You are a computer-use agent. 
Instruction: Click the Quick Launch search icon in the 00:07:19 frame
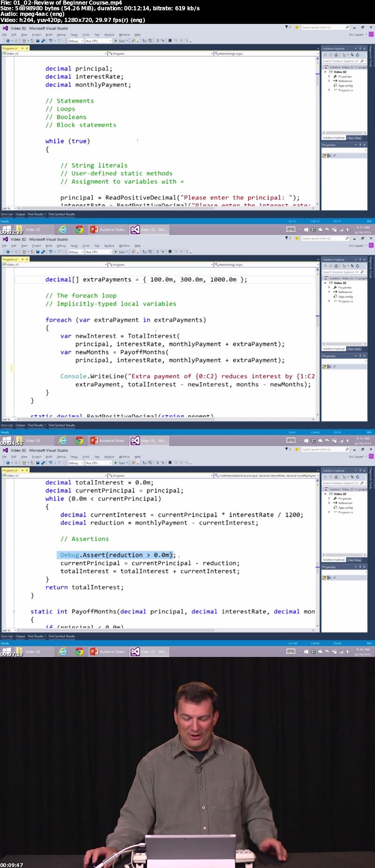point(347,449)
